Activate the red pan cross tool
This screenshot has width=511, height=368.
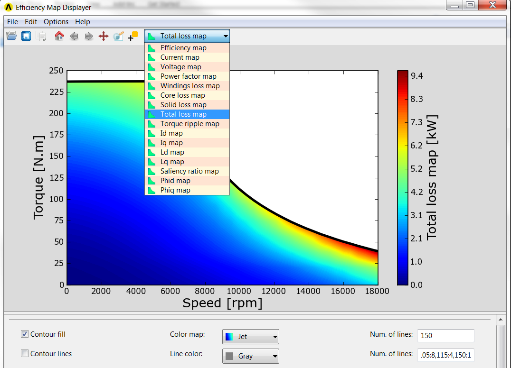103,36
